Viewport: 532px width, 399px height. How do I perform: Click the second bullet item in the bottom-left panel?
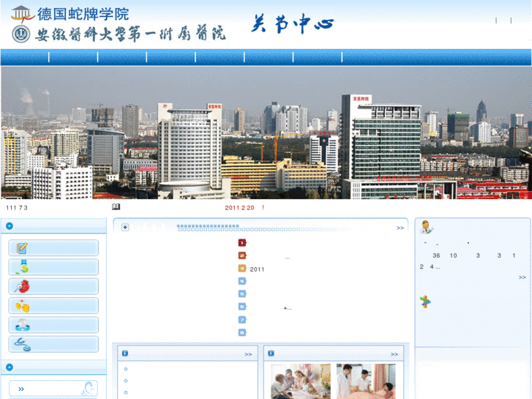pos(126,381)
